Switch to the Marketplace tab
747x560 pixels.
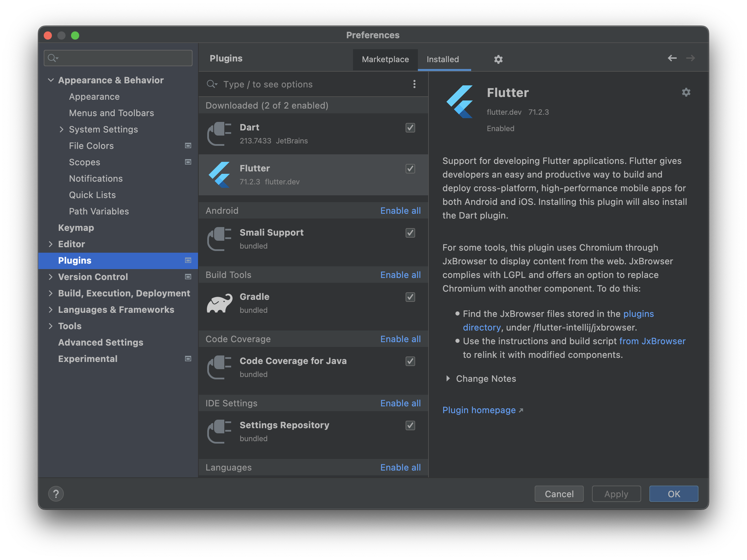click(385, 59)
